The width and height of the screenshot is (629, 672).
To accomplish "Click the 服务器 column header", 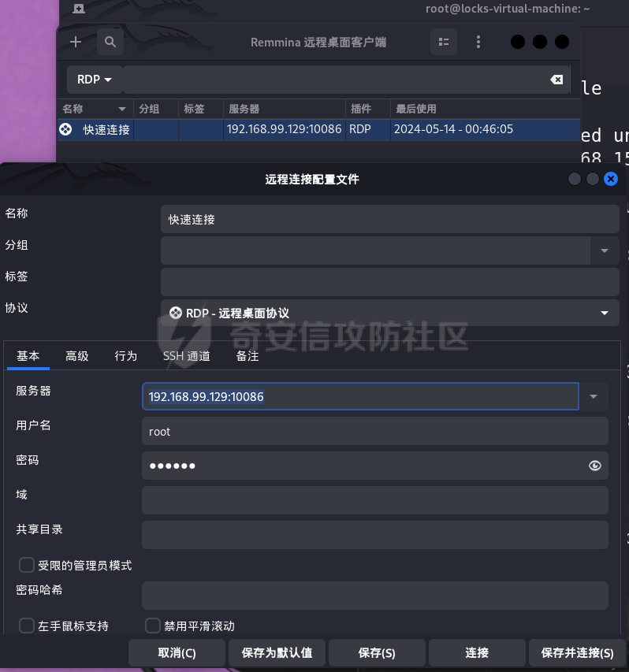I will (x=285, y=109).
